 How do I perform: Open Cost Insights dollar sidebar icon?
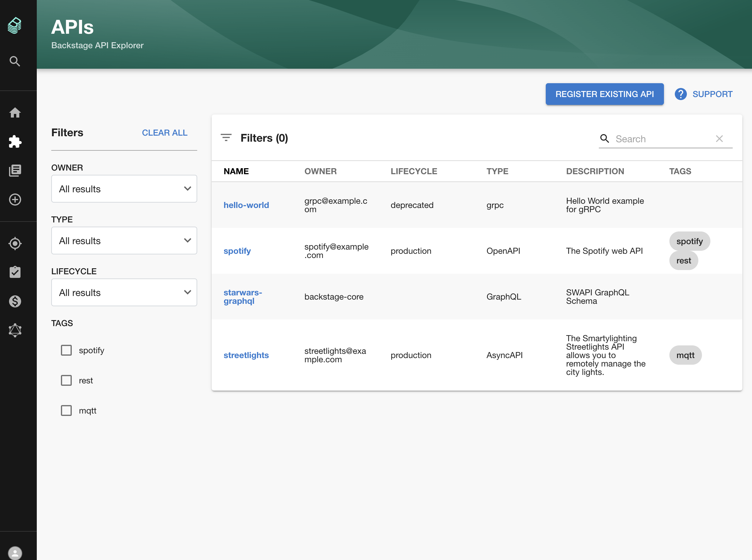tap(14, 301)
